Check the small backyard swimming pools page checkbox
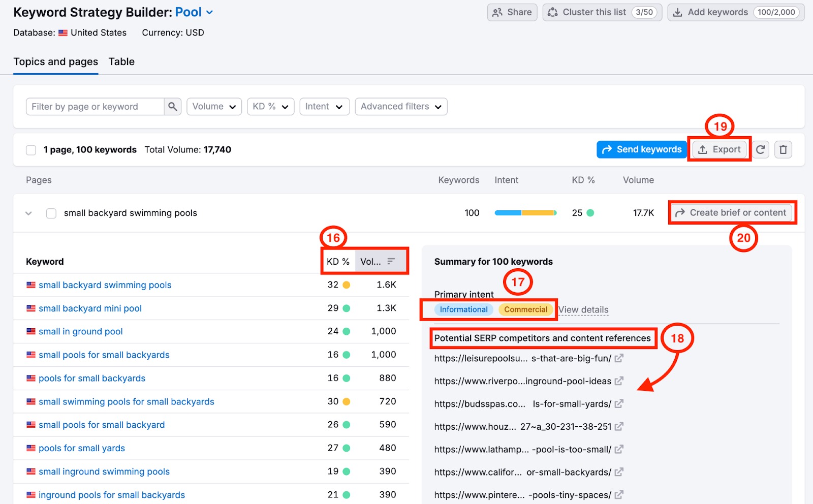This screenshot has width=813, height=504. click(51, 213)
